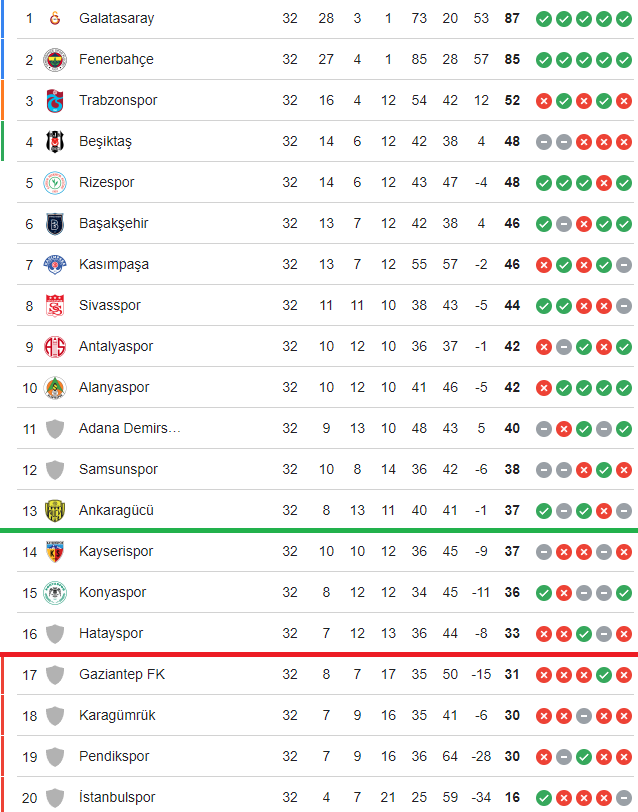Open İstanbulspor team page link
Screen dimensions: 638x812
(x=117, y=797)
